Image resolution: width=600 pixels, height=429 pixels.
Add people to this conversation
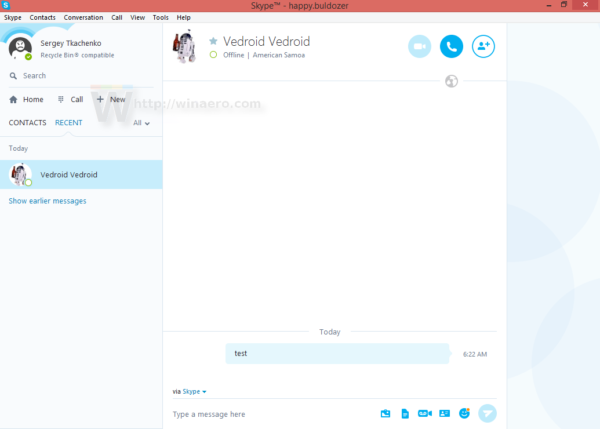point(483,46)
